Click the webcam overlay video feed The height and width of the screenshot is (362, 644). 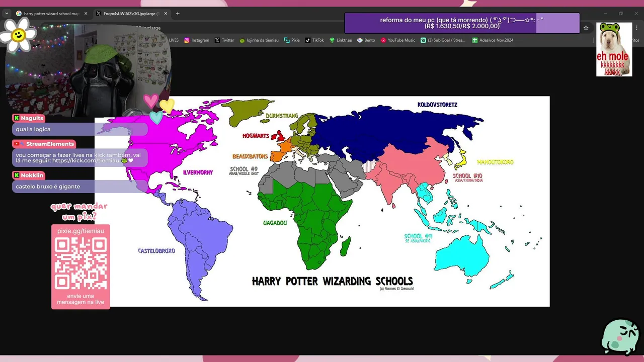[x=88, y=70]
